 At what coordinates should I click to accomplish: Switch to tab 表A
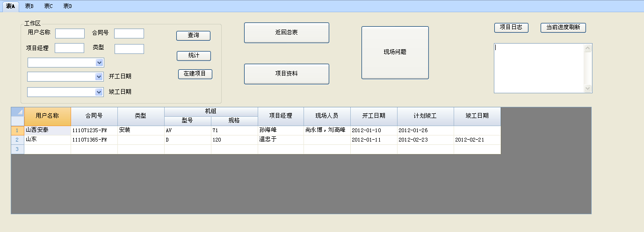(10, 6)
